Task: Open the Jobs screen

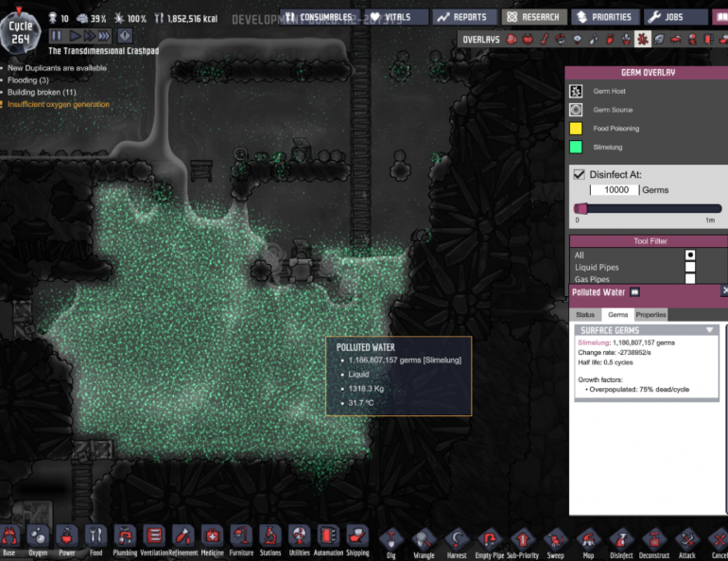Action: point(675,17)
